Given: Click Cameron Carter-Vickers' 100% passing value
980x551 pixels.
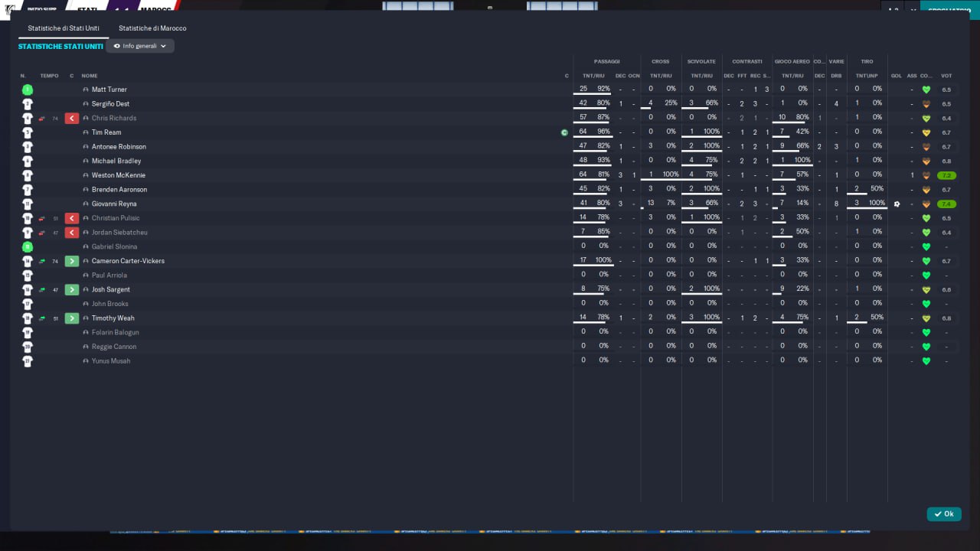Looking at the screenshot, I should click(x=603, y=260).
